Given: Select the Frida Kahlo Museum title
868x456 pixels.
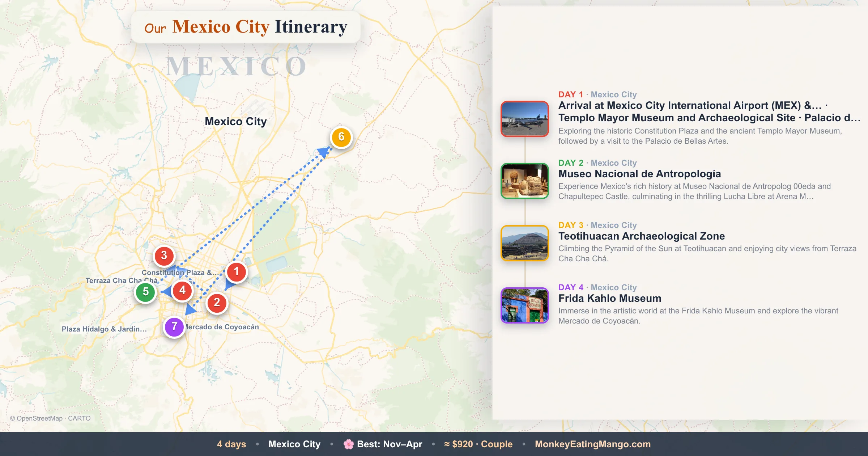Looking at the screenshot, I should coord(610,298).
